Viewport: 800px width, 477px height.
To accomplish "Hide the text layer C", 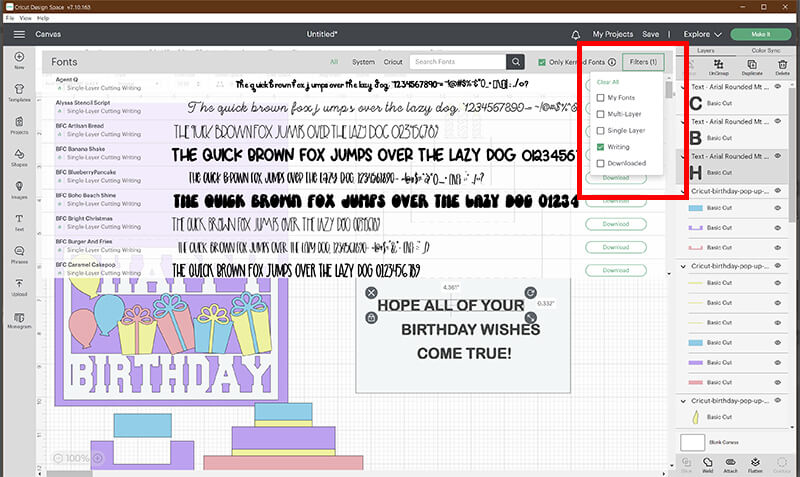I will click(x=778, y=87).
